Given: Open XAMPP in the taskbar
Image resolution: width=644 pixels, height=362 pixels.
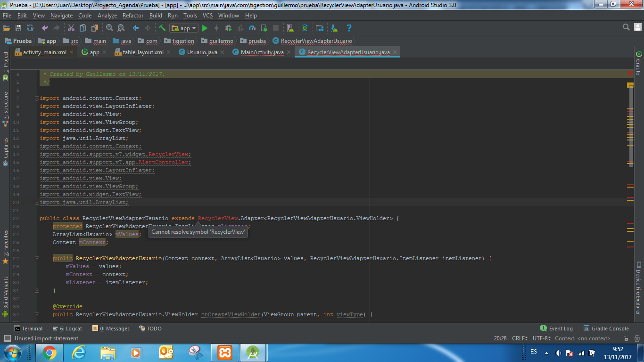Looking at the screenshot, I should 224,353.
